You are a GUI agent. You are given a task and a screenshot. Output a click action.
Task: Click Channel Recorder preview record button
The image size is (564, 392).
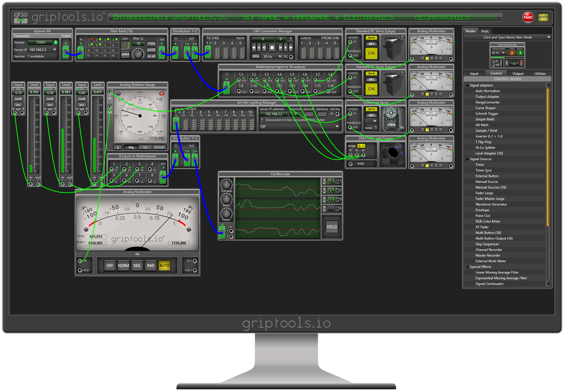pyautogui.click(x=521, y=63)
